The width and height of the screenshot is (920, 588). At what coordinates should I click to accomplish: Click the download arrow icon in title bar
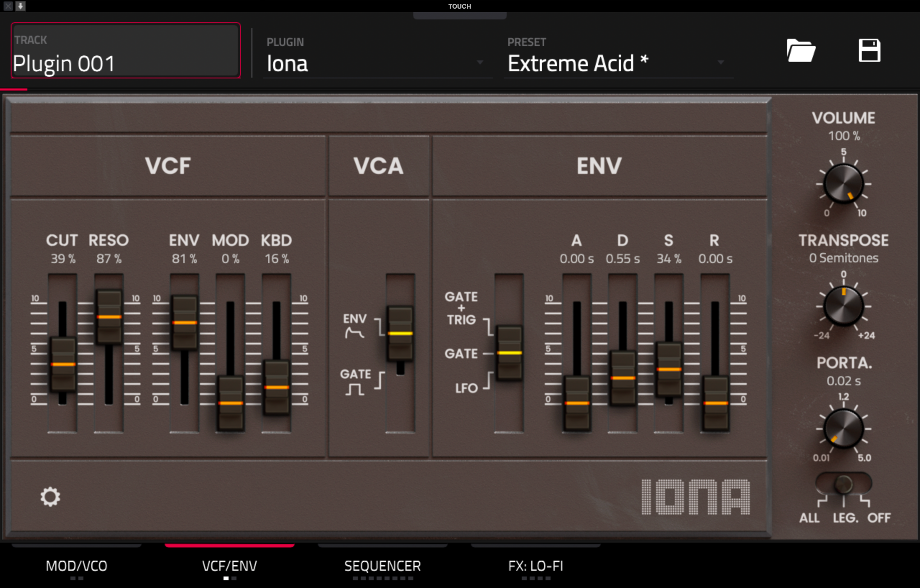click(20, 6)
